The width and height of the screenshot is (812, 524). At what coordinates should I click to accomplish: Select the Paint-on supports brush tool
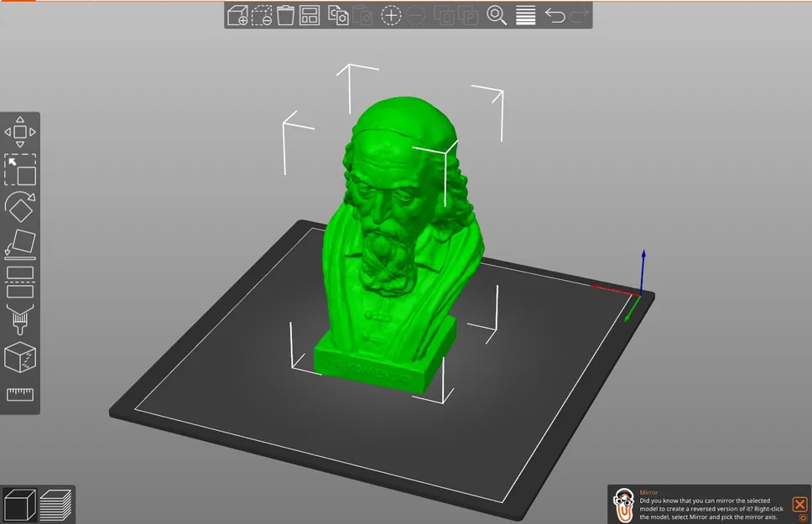point(20,319)
